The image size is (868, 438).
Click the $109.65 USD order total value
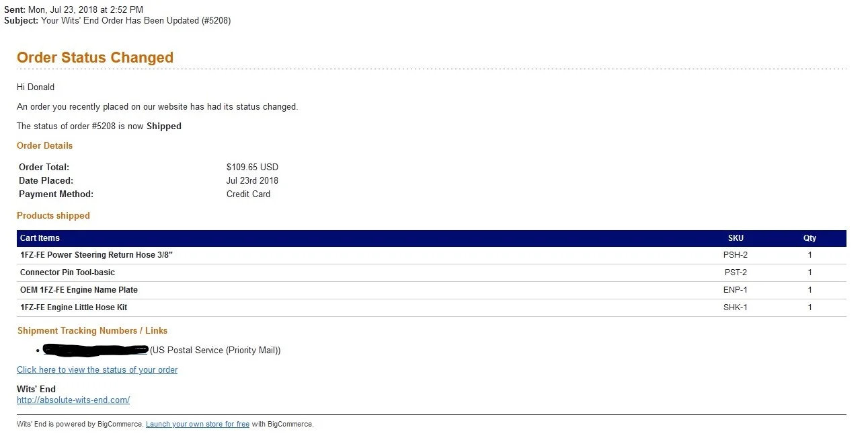click(x=252, y=168)
